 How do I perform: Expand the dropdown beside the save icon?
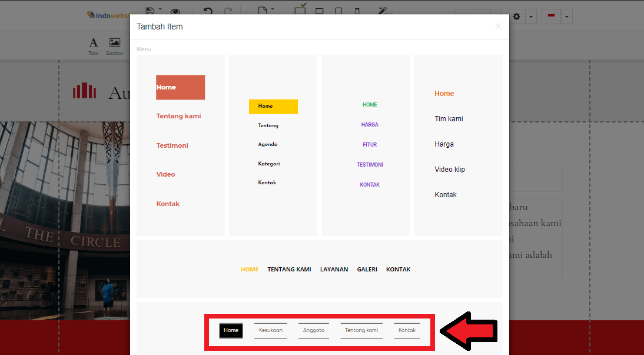(160, 8)
